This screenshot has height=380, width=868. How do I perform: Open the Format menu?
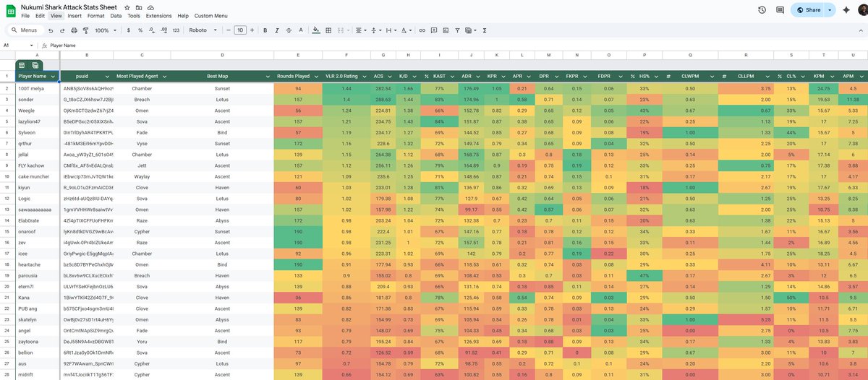(95, 15)
